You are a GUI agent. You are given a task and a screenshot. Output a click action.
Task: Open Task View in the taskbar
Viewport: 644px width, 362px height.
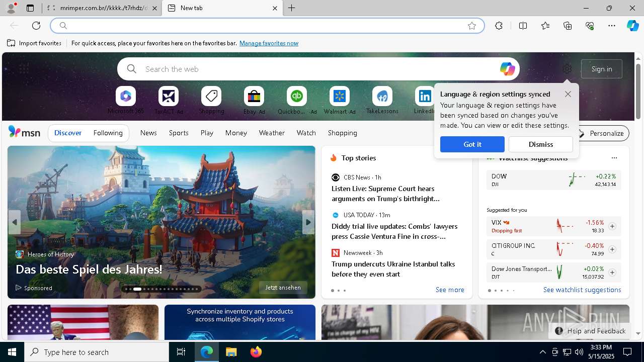click(181, 352)
